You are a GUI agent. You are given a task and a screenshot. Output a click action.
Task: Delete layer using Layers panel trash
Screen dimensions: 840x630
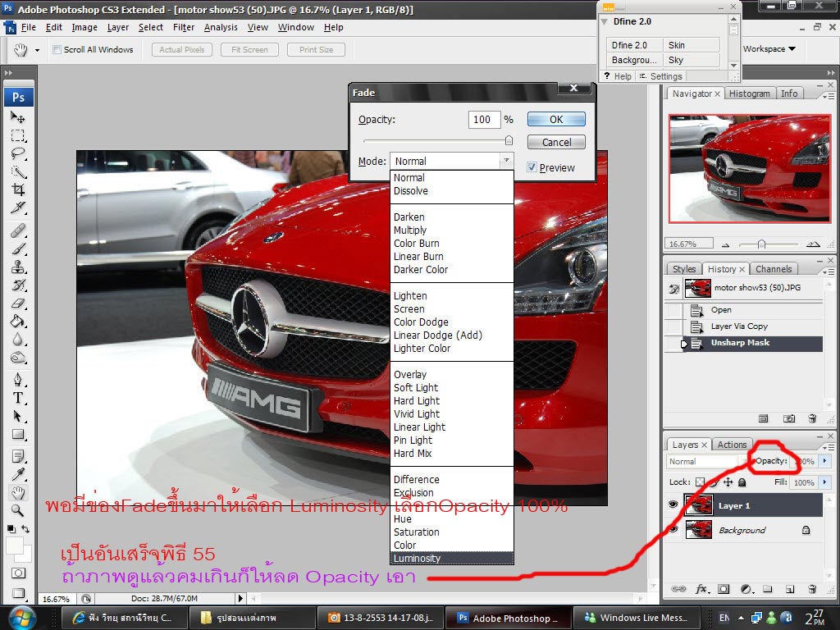click(x=812, y=589)
